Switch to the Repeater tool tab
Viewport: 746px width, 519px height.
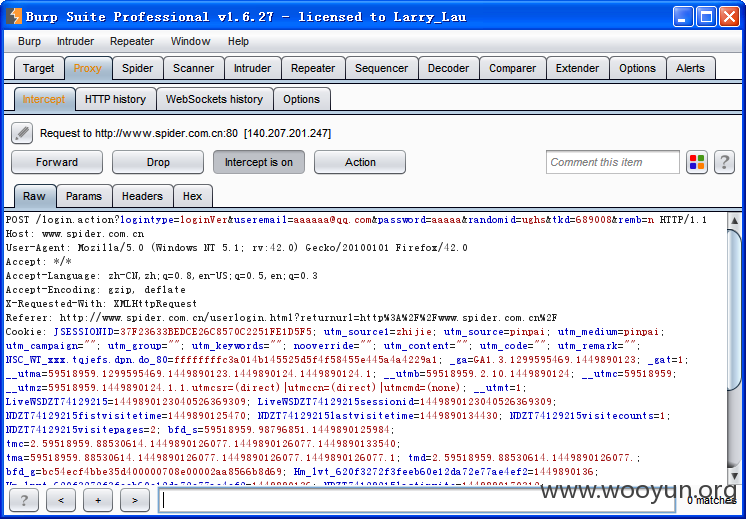click(x=313, y=68)
